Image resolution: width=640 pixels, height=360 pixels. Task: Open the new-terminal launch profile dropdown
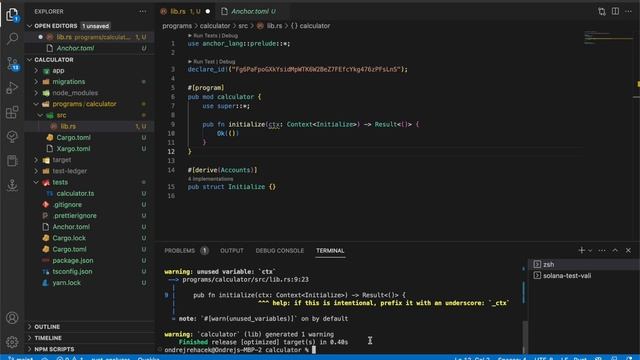(x=590, y=250)
